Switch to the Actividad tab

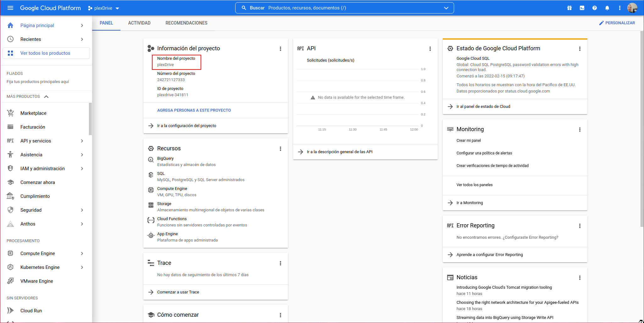(139, 23)
